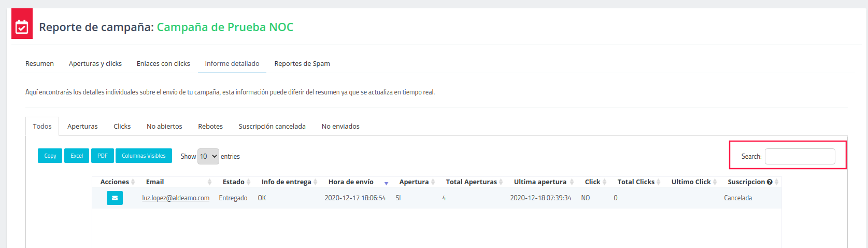The height and width of the screenshot is (248, 868).
Task: Sort the Ultimo Click column arrows
Action: click(715, 182)
